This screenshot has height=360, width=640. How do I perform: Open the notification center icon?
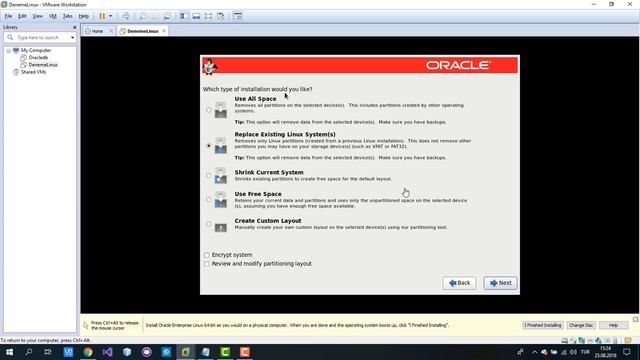coord(627,352)
